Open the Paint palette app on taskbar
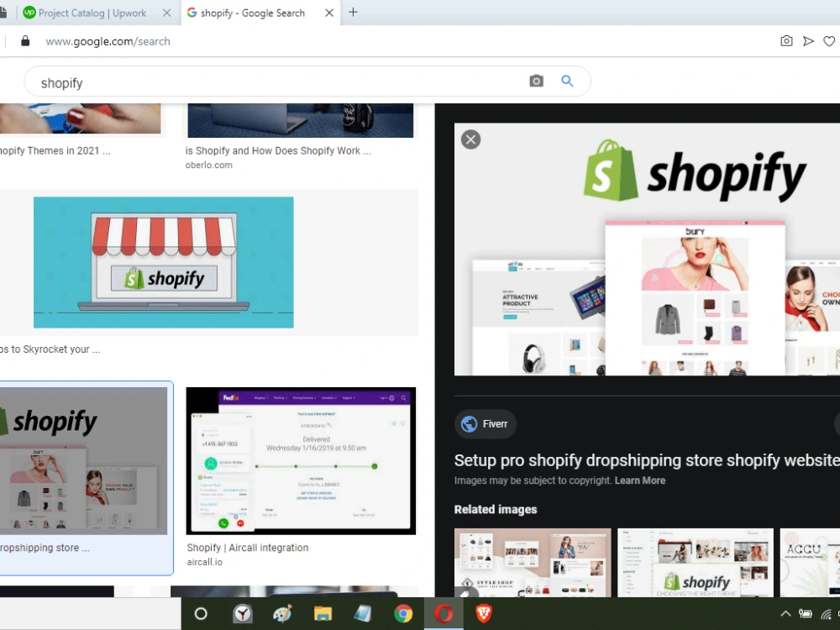Image resolution: width=840 pixels, height=630 pixels. [282, 613]
